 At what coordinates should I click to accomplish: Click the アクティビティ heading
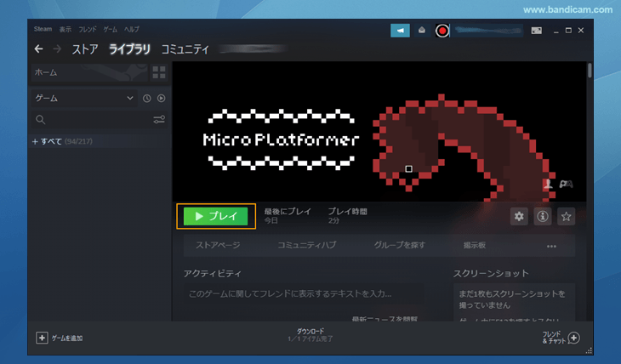(213, 274)
